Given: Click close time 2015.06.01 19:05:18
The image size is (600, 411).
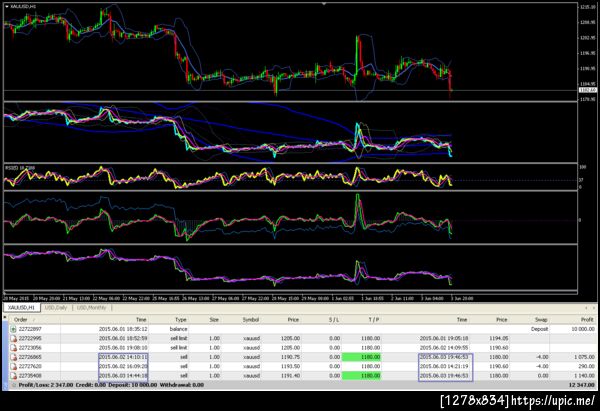Looking at the screenshot, I should (444, 338).
